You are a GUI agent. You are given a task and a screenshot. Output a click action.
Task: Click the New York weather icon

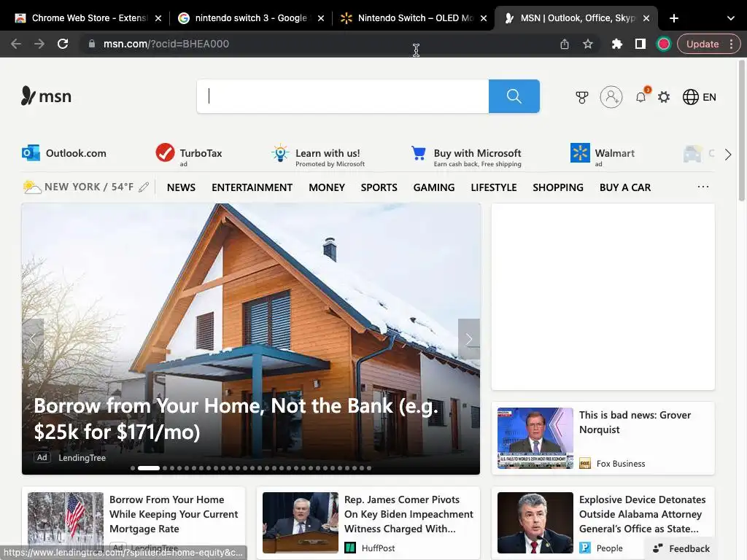point(32,187)
